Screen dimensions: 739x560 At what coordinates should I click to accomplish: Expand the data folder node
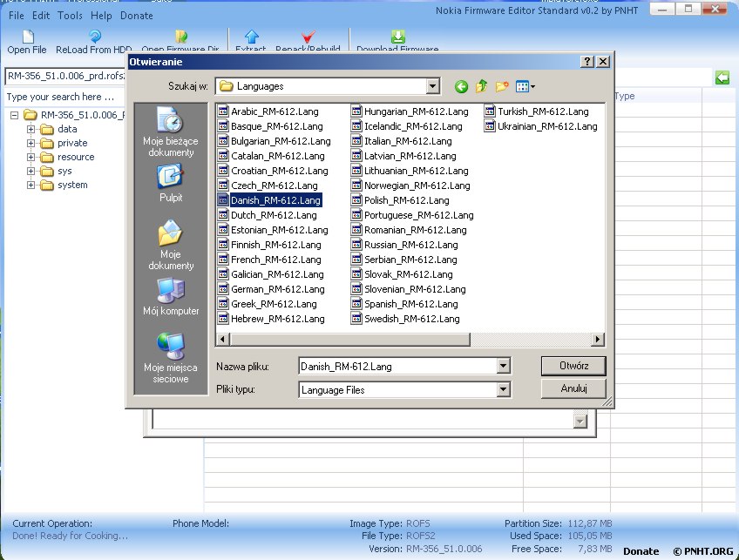(31, 129)
